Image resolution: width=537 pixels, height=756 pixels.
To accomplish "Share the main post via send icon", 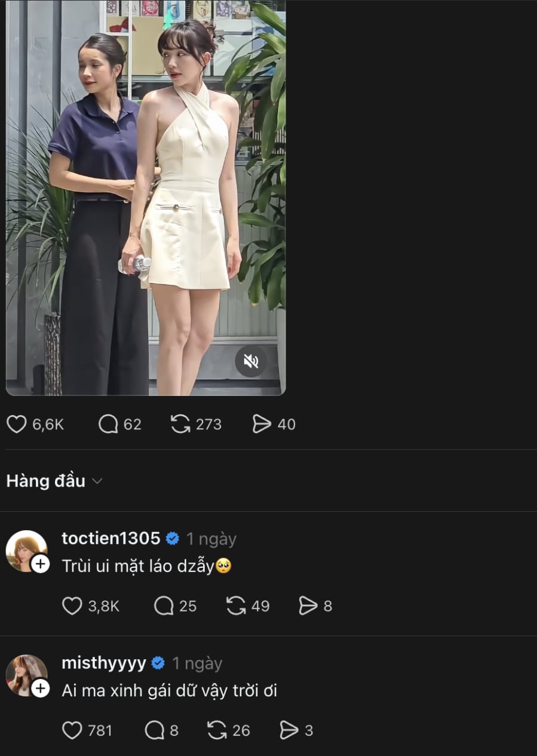I will coord(262,425).
